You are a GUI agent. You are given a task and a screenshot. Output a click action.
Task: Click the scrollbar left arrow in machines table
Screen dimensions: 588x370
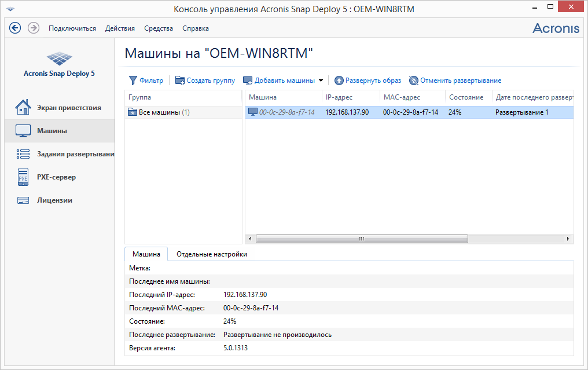(250, 239)
